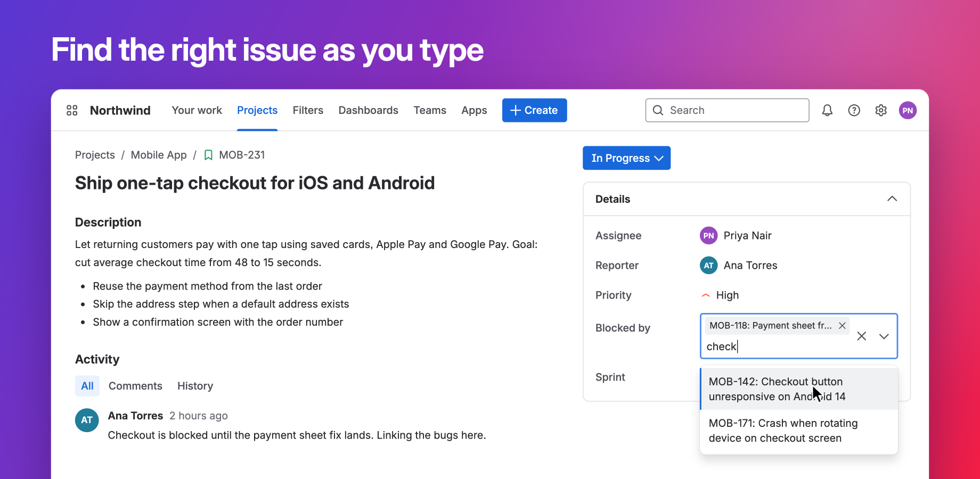Click the issue title Ship one-tap checkout

(x=255, y=183)
